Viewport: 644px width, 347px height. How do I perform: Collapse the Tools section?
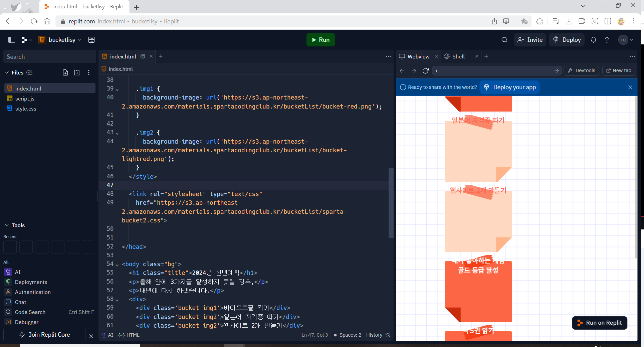(7, 225)
